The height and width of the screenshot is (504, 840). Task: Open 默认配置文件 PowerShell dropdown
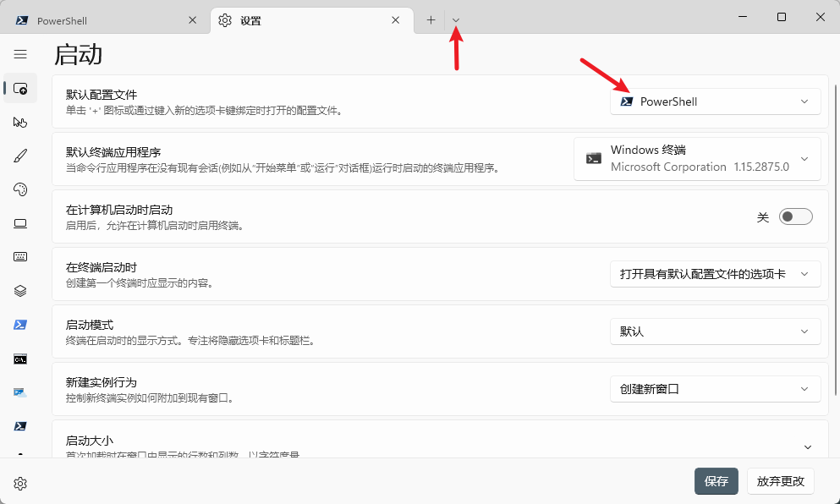[715, 101]
